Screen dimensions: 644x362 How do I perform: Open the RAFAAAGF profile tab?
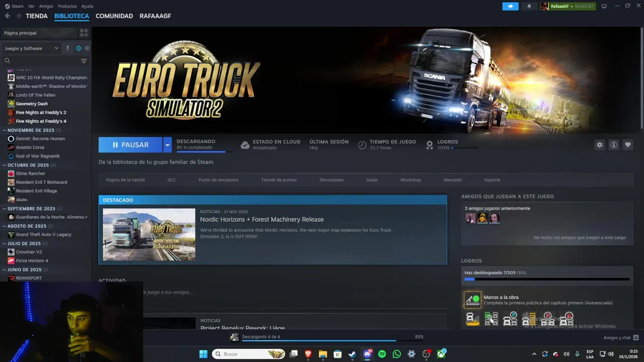point(155,16)
